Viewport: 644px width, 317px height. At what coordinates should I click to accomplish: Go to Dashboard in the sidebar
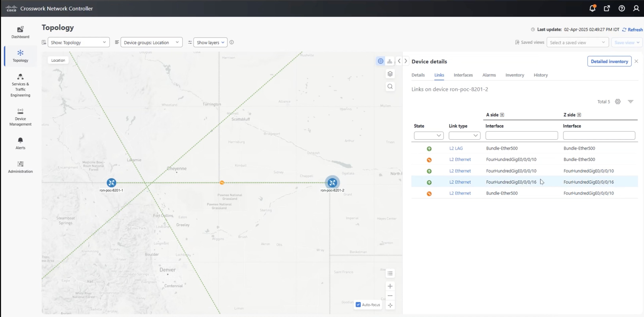click(x=20, y=32)
